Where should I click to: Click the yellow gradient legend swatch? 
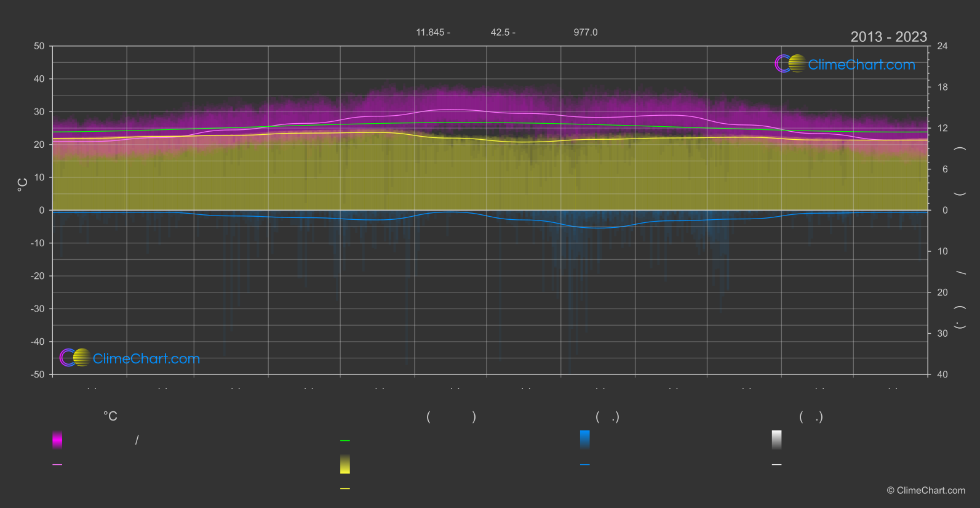tap(345, 464)
